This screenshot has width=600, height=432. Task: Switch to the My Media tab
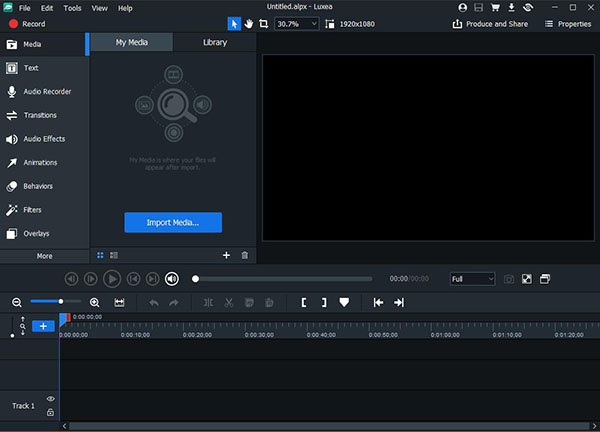132,42
